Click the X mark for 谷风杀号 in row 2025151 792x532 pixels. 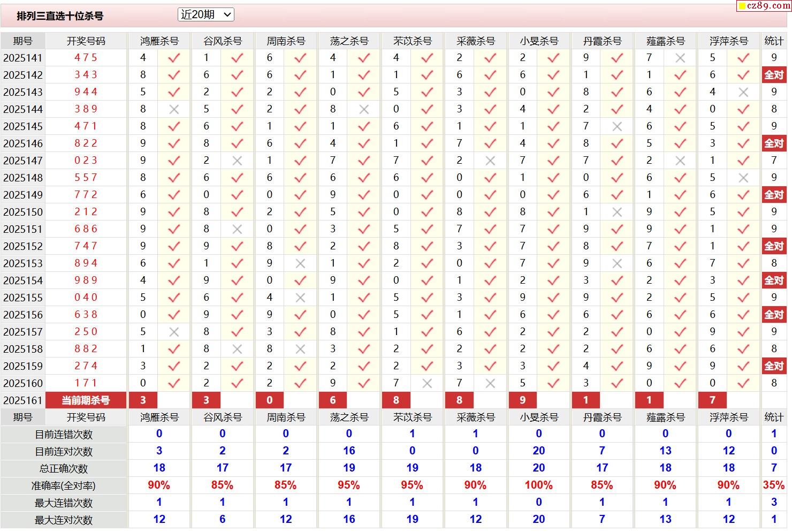[x=237, y=229]
